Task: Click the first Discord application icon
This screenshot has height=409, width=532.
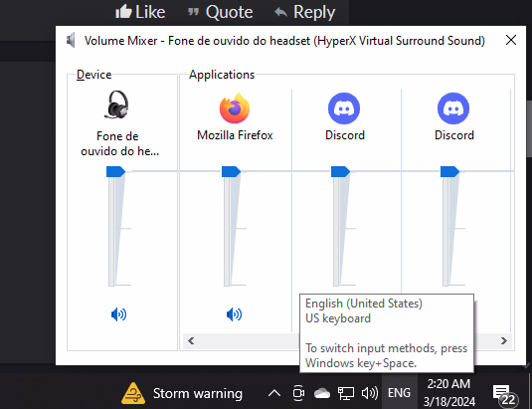Action: [x=344, y=108]
